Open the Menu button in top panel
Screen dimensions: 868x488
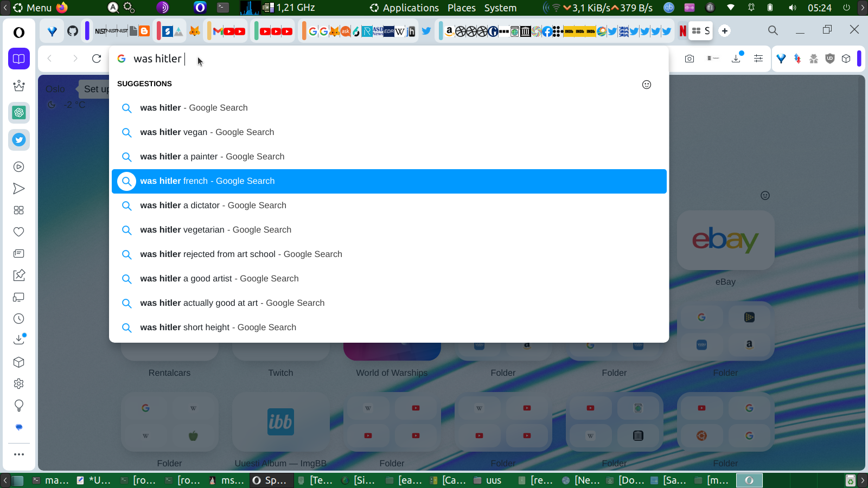(32, 8)
